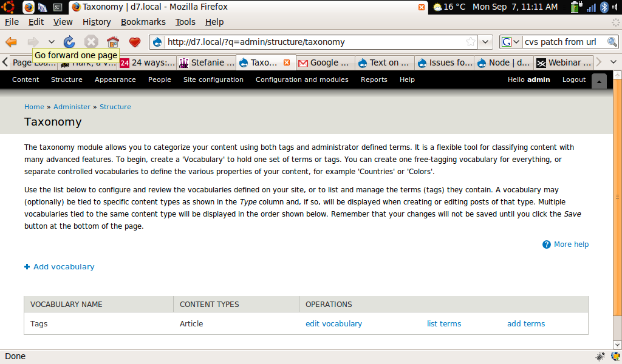Open the Edit menu
The height and width of the screenshot is (364, 622).
[x=36, y=22]
